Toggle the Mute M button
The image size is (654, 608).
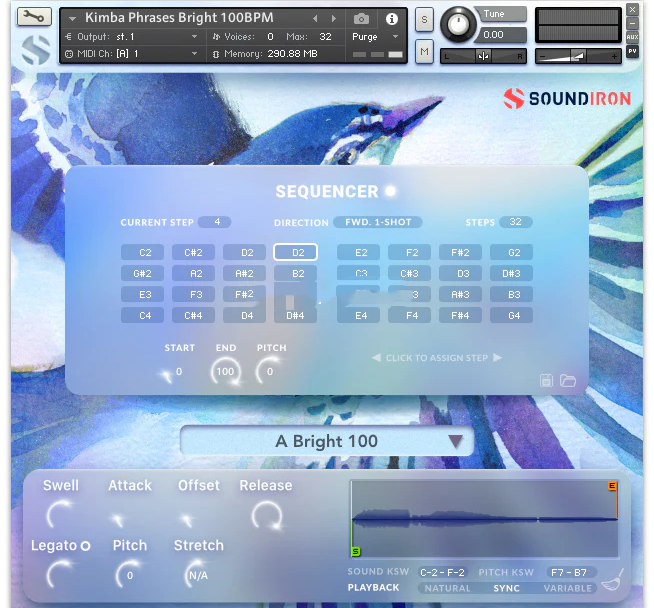[x=424, y=52]
